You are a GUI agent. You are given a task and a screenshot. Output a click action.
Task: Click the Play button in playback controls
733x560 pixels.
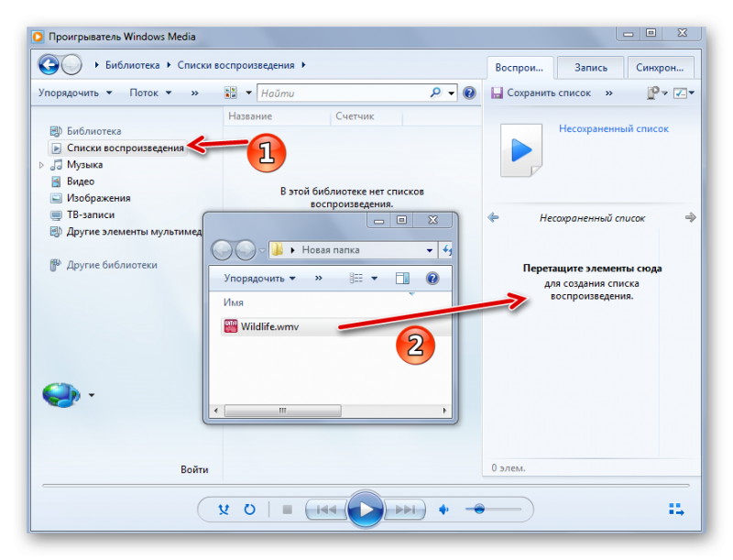[365, 510]
